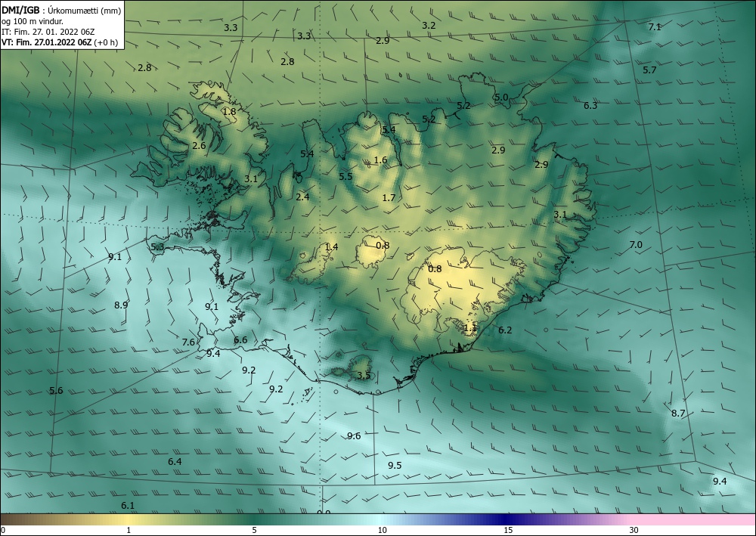The height and width of the screenshot is (536, 756).
Task: Click the 2.6 value on the map
Action: pos(199,146)
